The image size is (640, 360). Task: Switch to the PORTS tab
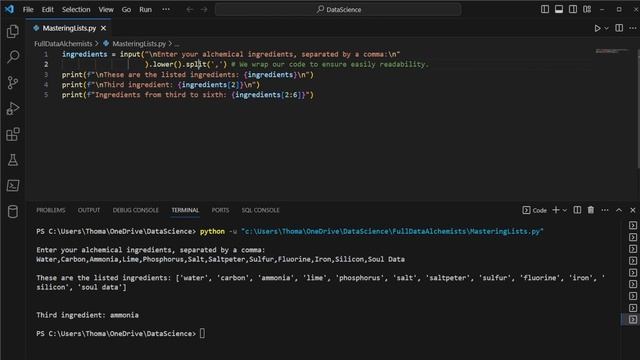[220, 210]
